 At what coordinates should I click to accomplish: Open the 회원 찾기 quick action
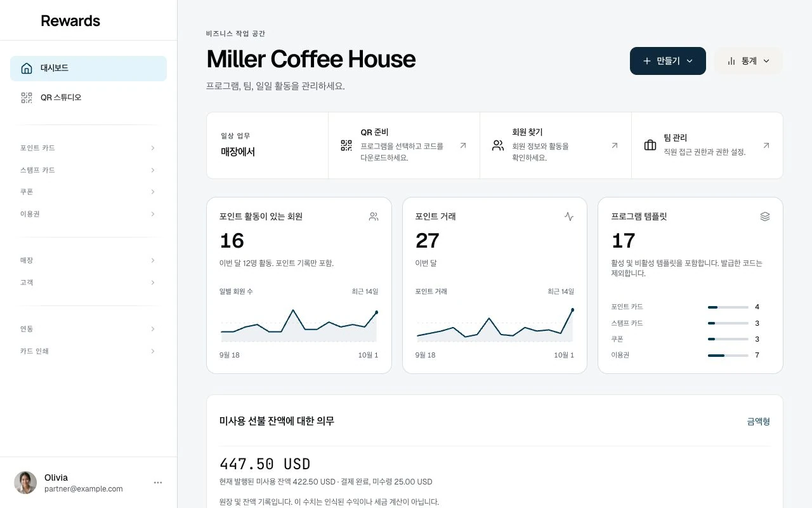click(556, 145)
